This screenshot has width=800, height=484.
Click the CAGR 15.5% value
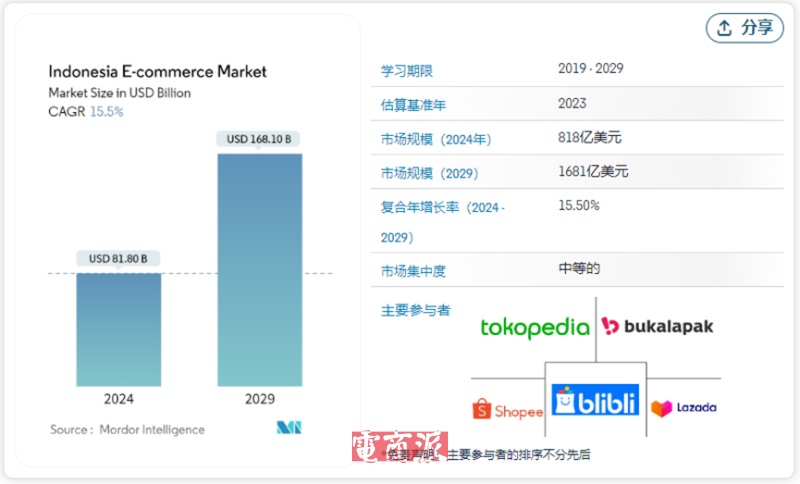tap(107, 112)
